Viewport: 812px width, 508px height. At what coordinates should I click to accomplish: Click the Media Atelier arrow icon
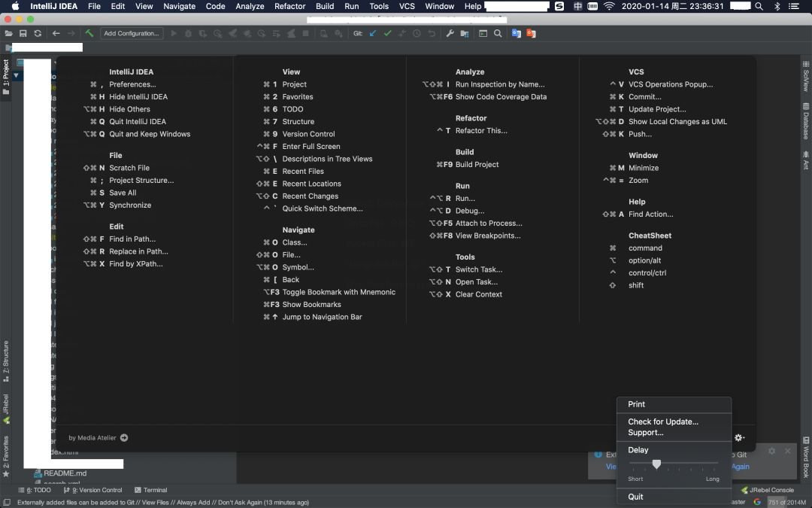124,437
